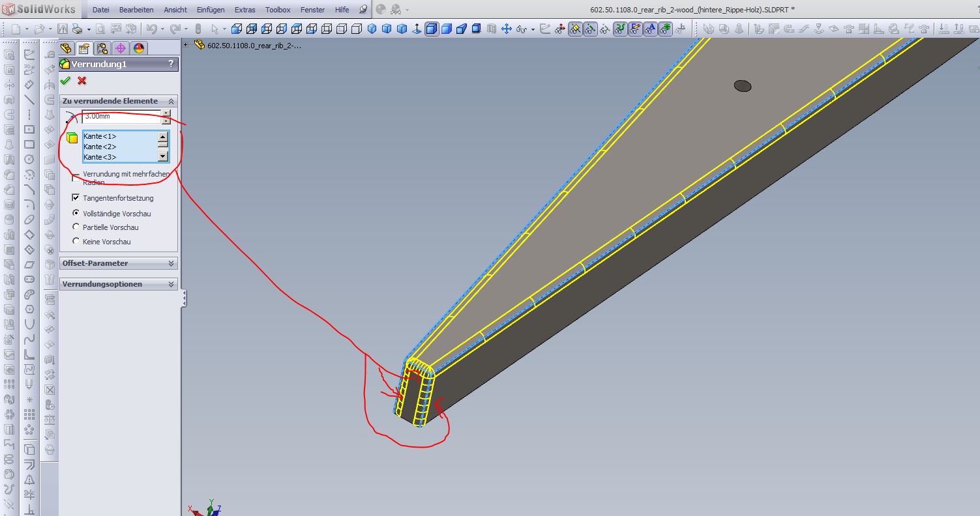Open the New document dropdown arrow
This screenshot has width=980, height=516.
click(x=26, y=29)
